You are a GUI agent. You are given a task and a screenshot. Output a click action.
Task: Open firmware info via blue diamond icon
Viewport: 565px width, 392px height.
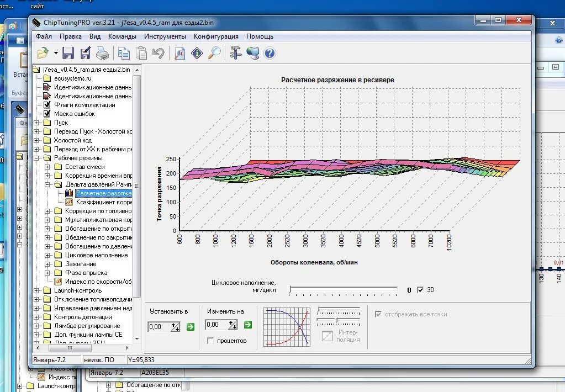(x=197, y=54)
